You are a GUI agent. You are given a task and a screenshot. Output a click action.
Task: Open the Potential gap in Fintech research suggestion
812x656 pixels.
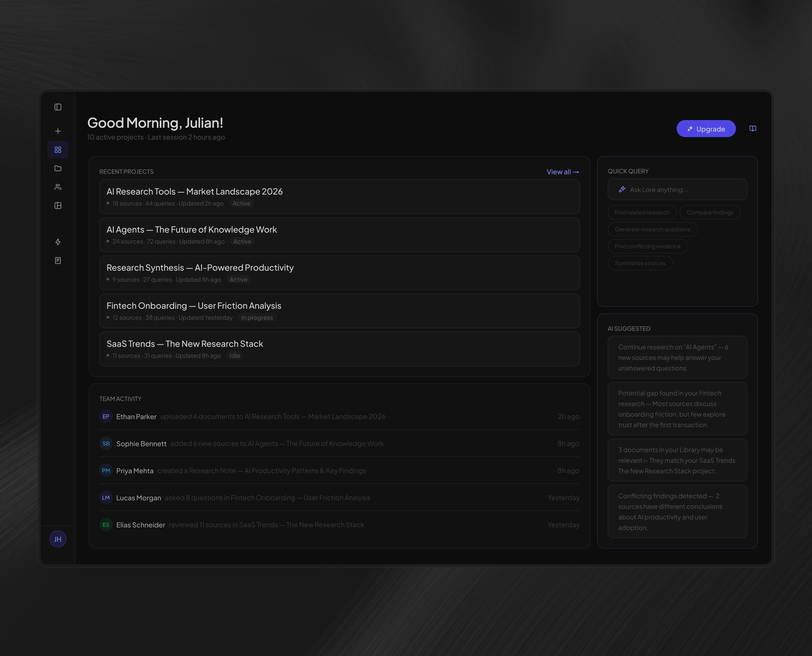677,409
